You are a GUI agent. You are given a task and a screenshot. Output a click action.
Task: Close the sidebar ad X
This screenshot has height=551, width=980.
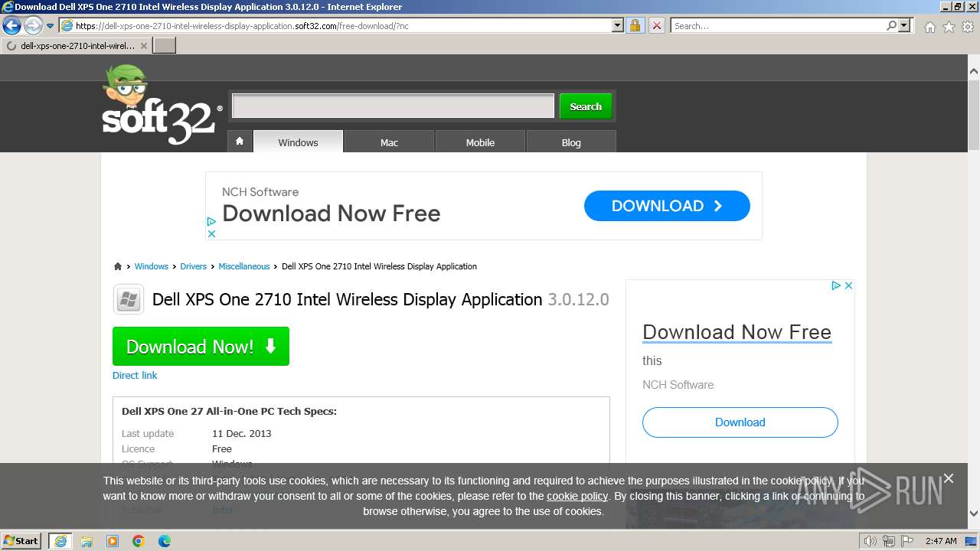click(x=848, y=285)
